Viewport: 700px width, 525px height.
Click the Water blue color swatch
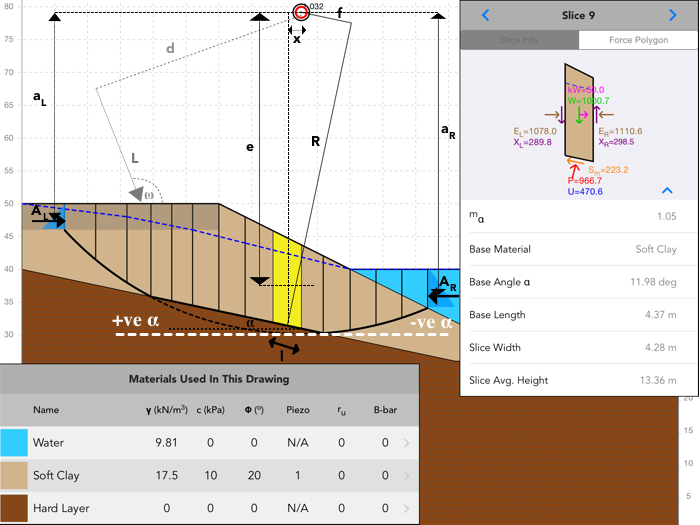14,442
